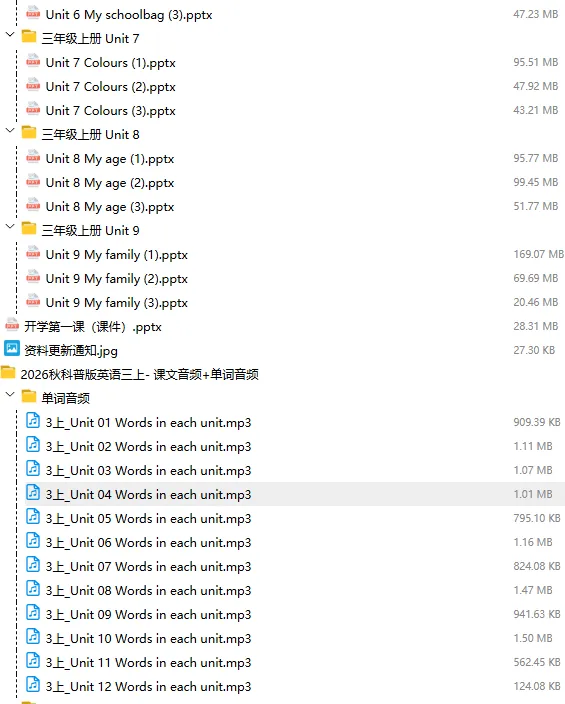Click the 169.07 MB size value

(538, 254)
